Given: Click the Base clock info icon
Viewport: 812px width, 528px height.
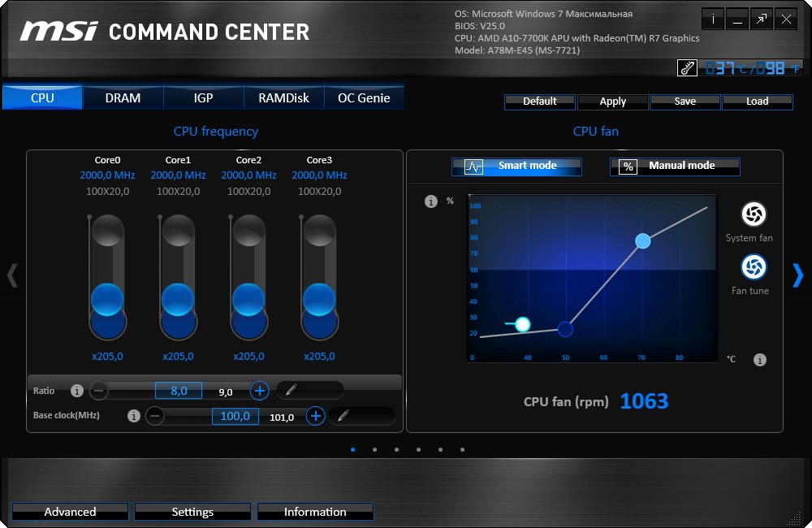Looking at the screenshot, I should point(134,416).
